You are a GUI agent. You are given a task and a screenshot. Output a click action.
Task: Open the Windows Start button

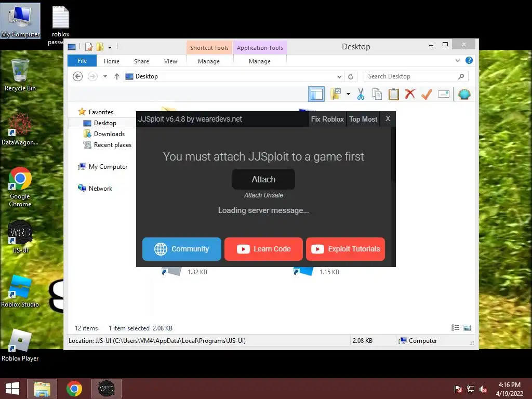[x=12, y=389]
